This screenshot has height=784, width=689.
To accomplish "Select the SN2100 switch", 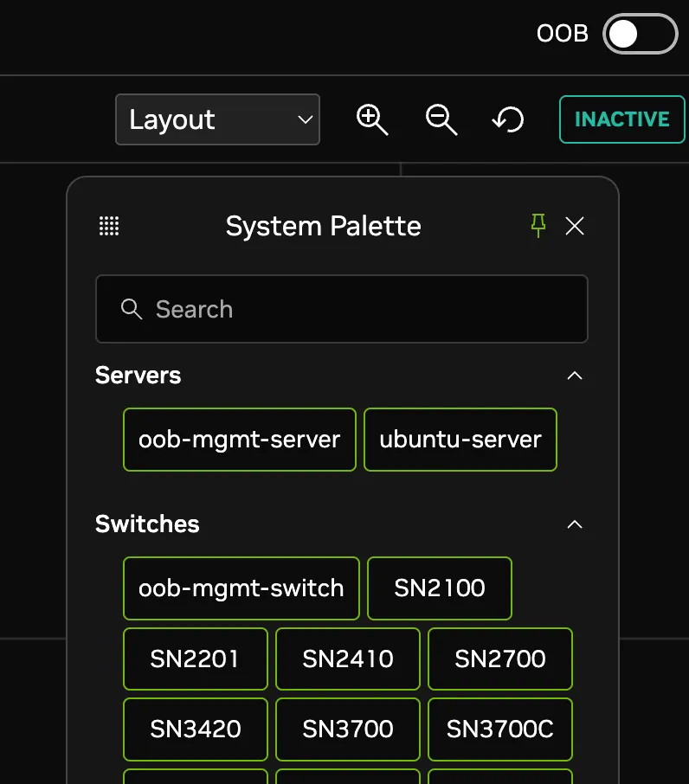I will tap(440, 588).
